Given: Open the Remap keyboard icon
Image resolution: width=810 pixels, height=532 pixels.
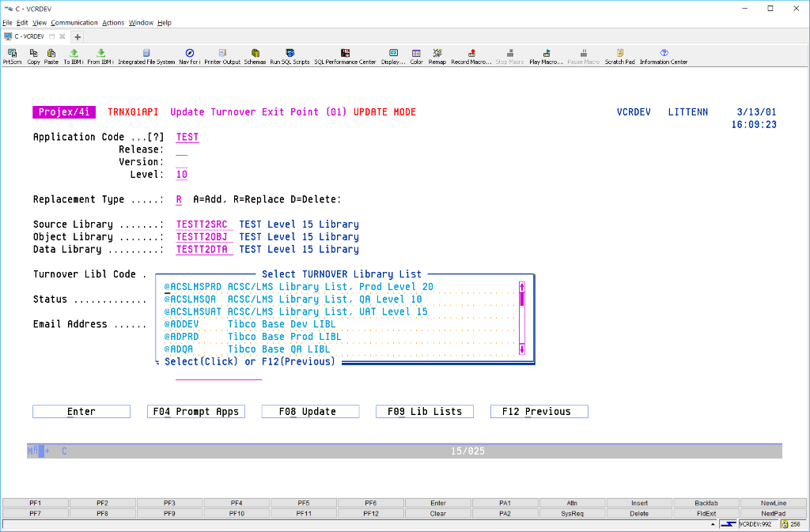Looking at the screenshot, I should coord(437,56).
